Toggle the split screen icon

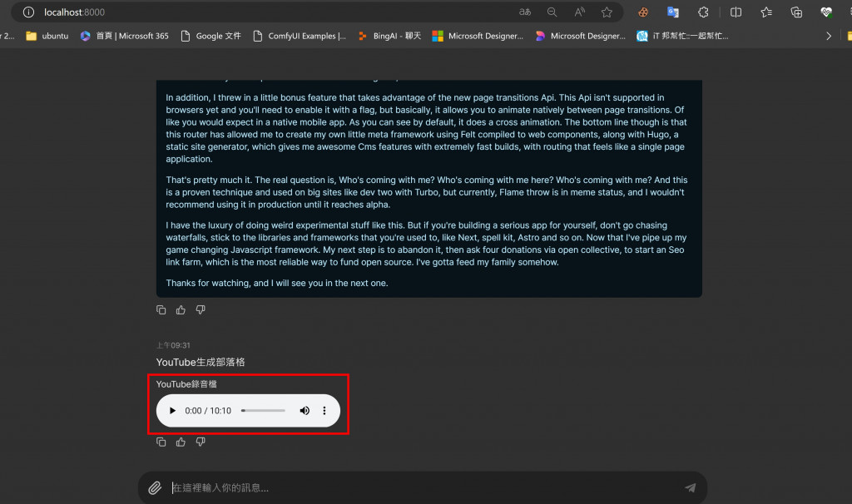pos(736,12)
